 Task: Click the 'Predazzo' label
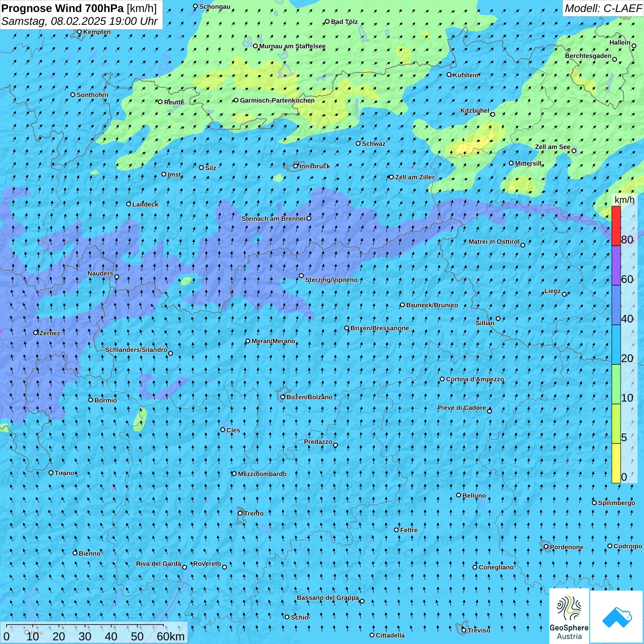pos(318,442)
